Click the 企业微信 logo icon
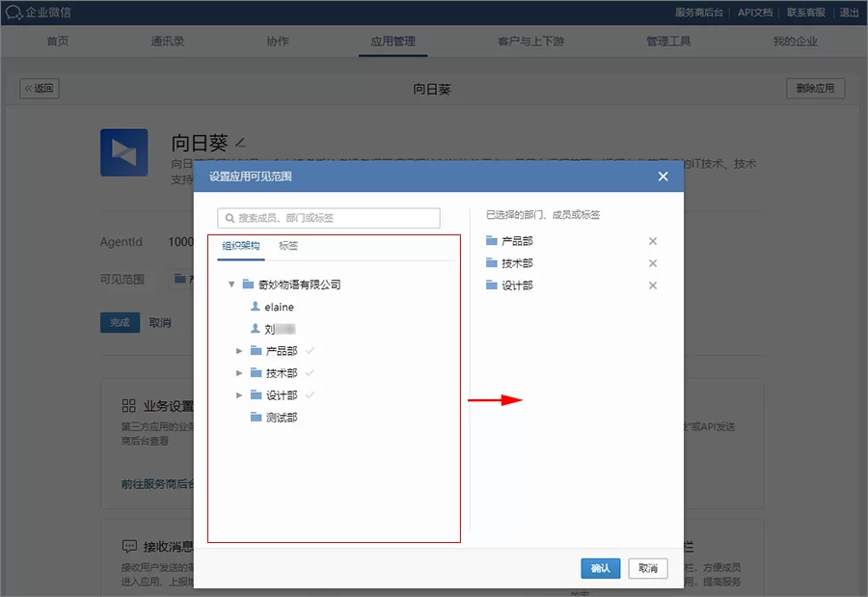This screenshot has width=868, height=597. click(15, 14)
